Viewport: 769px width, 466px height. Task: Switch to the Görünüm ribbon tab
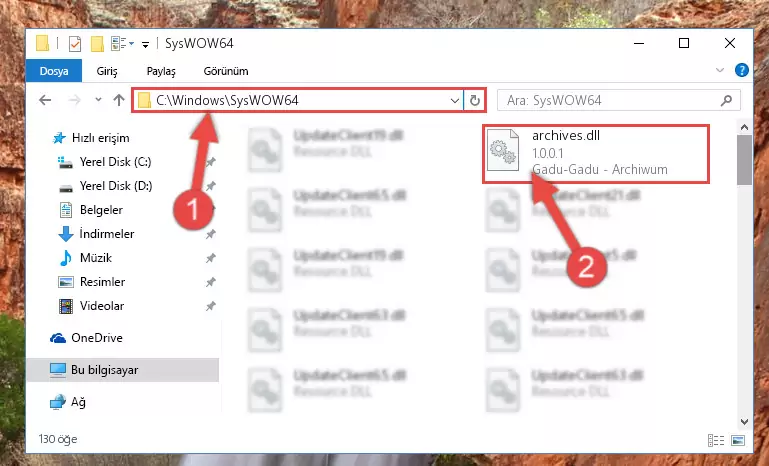[226, 71]
